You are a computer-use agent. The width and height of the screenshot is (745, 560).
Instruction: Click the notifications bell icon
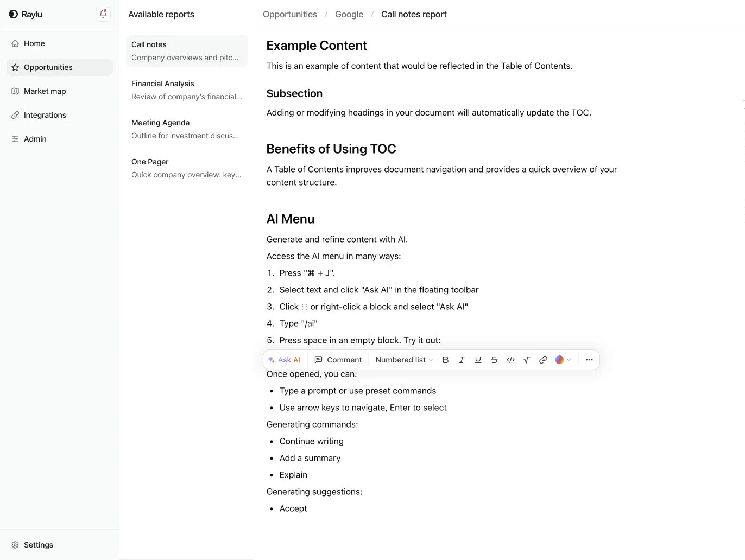[103, 14]
